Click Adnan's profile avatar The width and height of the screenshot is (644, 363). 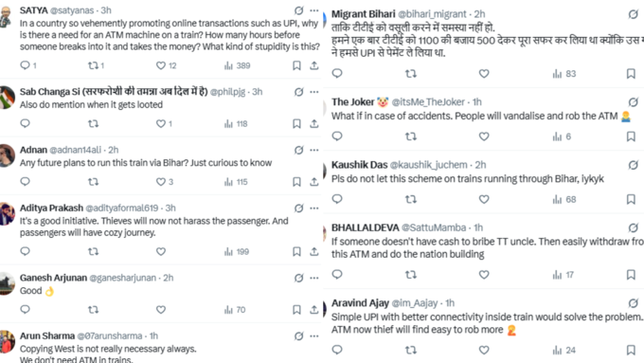(x=6, y=155)
